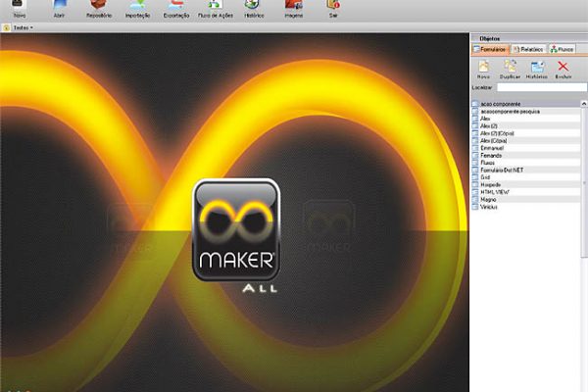Open the Abrir toolbar icon

tap(59, 9)
